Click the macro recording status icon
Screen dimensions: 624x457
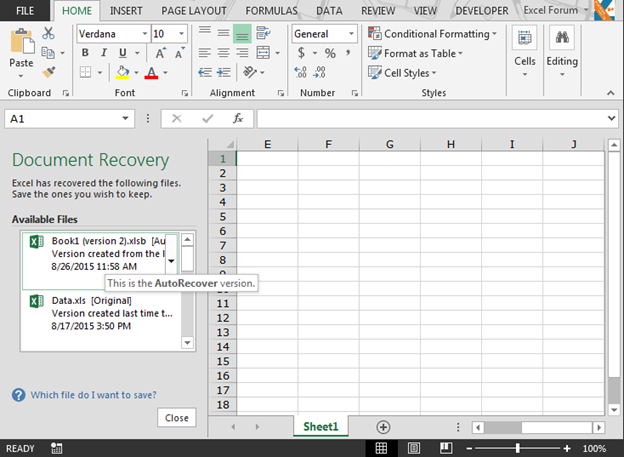(x=57, y=448)
